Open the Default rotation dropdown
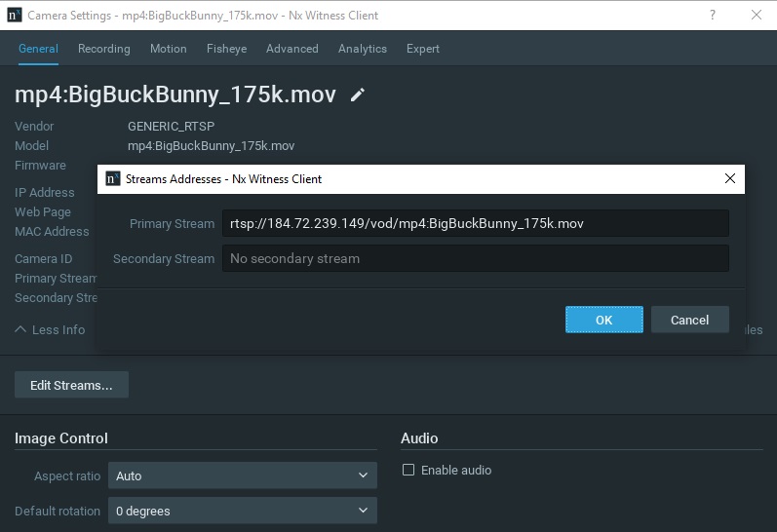The image size is (777, 532). pos(243,511)
